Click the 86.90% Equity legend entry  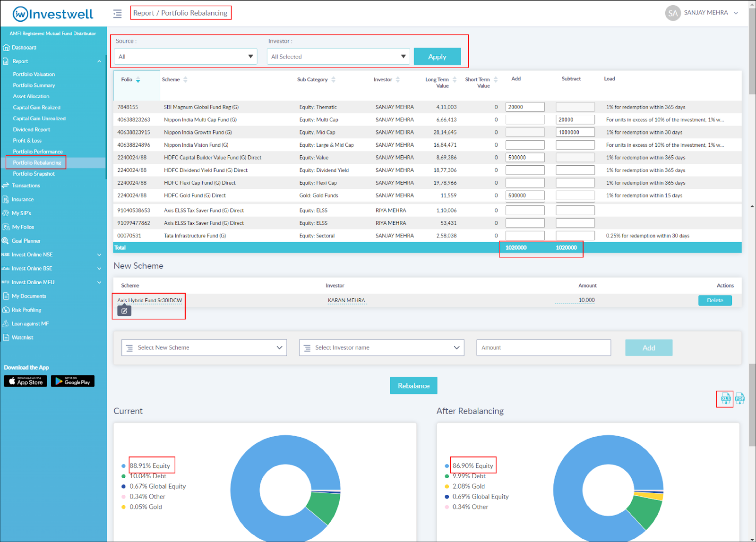(472, 466)
